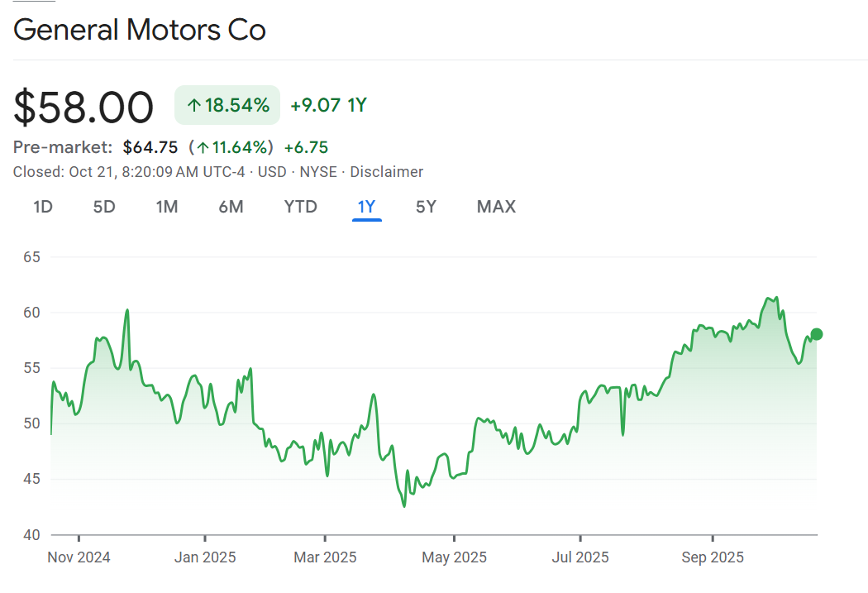Click the $58.00 stock price

point(83,108)
